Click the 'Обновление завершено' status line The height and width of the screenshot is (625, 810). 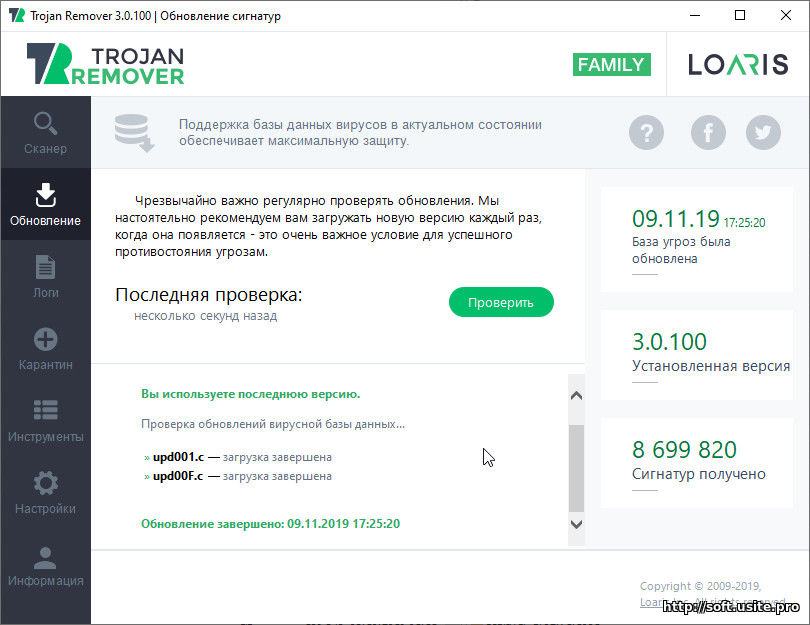270,524
